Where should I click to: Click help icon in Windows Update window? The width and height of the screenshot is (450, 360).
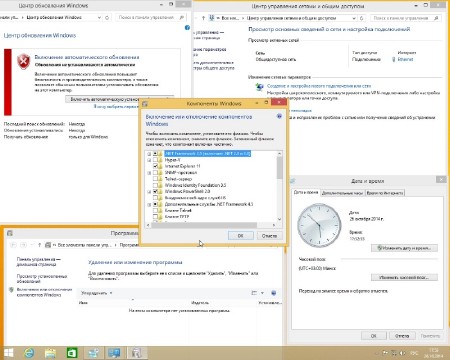coord(187,28)
